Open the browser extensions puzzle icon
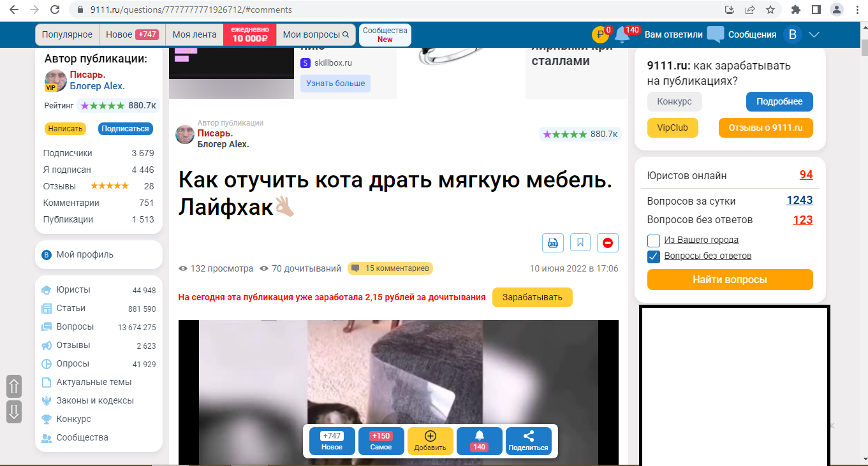Viewport: 868px width, 466px height. (796, 10)
